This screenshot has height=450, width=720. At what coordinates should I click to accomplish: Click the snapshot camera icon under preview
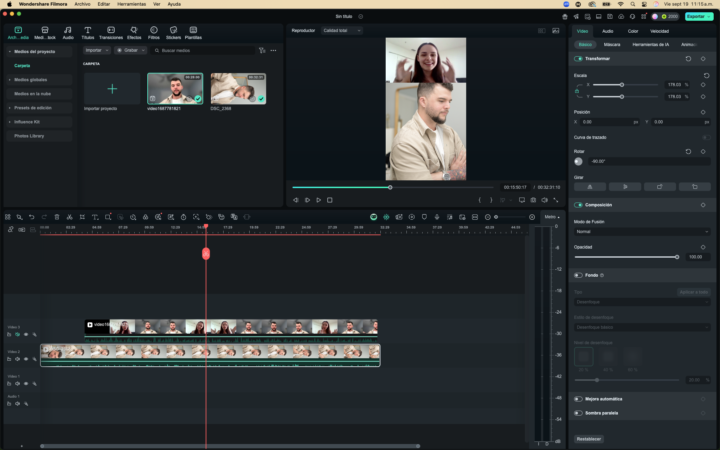[x=533, y=200]
